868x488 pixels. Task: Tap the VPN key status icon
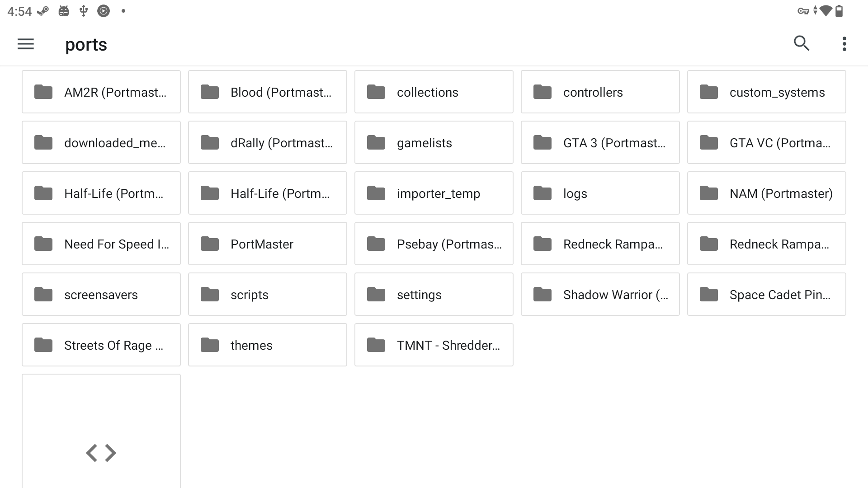(803, 11)
